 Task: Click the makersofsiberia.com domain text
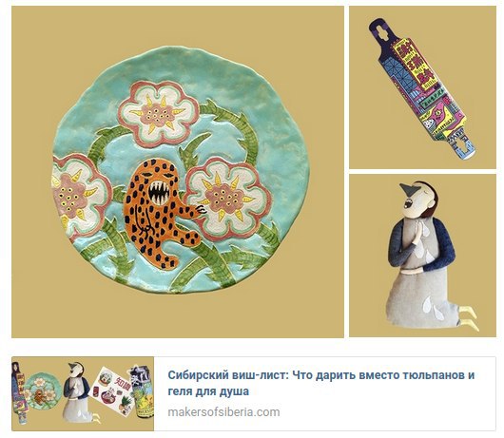(x=223, y=412)
